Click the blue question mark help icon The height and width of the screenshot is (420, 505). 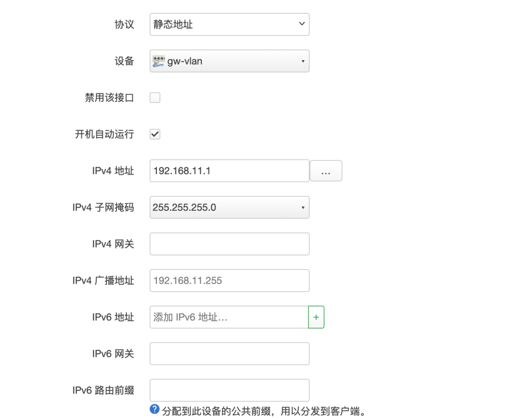tap(154, 411)
